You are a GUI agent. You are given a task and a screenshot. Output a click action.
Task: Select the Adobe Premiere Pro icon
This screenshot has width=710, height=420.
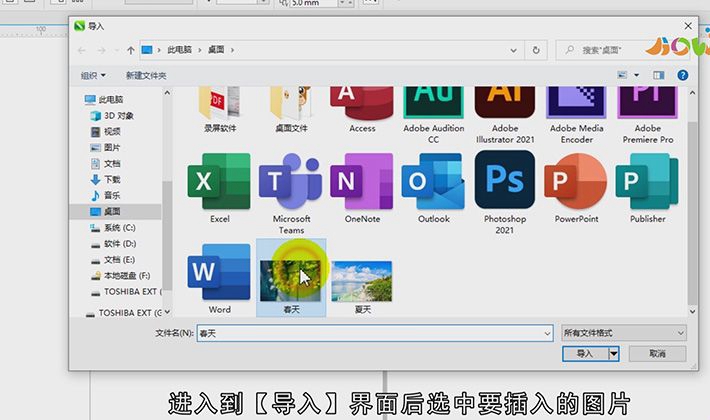pos(647,103)
